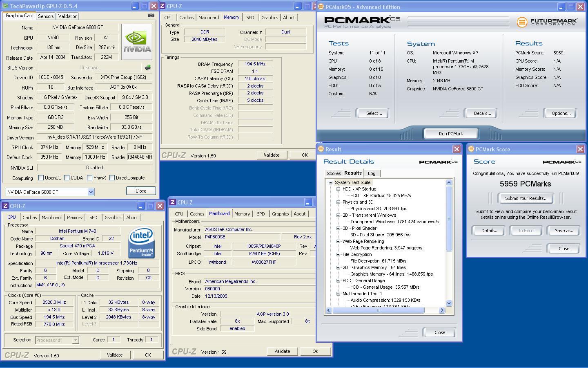Click the Run PCMark button
The height and width of the screenshot is (368, 588).
451,134
